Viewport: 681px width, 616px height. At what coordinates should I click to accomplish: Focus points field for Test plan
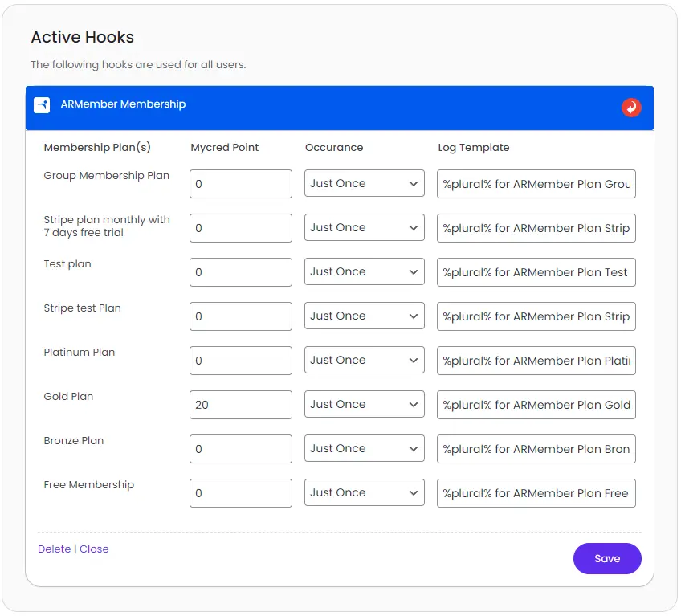pyautogui.click(x=241, y=272)
